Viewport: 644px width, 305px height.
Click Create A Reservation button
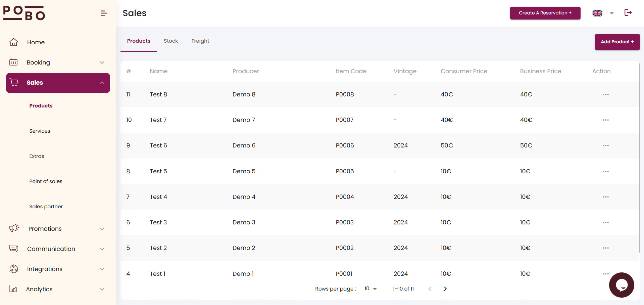click(545, 13)
